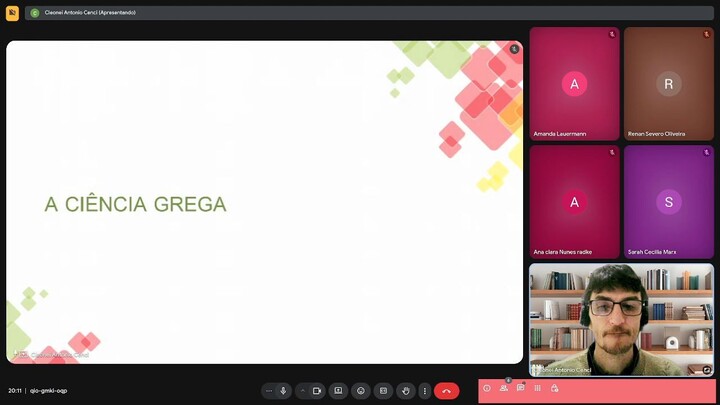Expand video settings arrow beside camera

302,391
